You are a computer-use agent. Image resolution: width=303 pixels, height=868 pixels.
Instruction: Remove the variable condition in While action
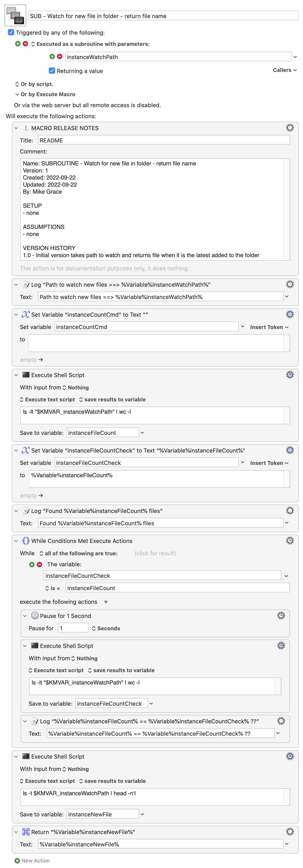tap(39, 564)
